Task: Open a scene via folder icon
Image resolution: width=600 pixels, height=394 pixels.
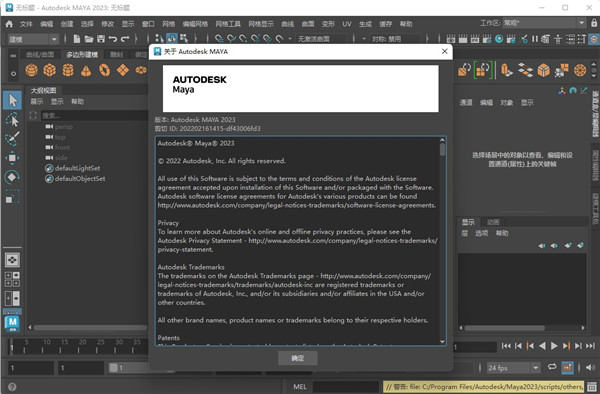Action: [x=89, y=39]
